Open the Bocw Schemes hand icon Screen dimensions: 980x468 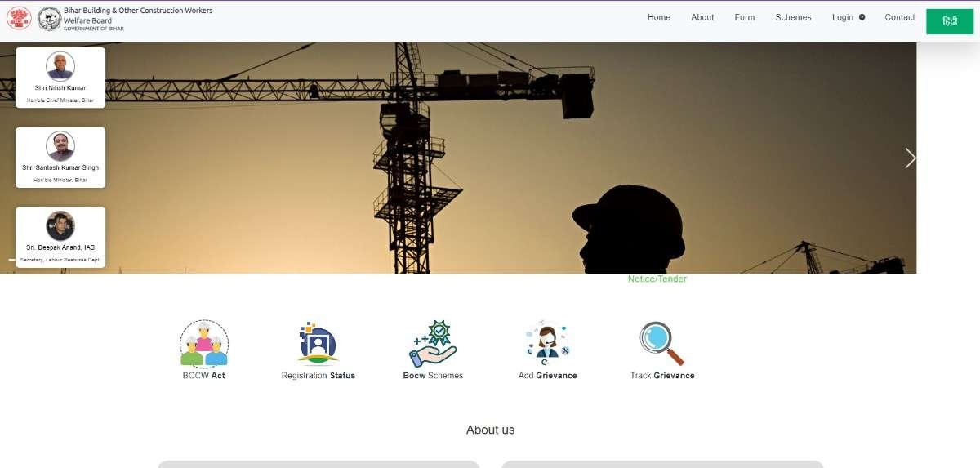click(433, 344)
